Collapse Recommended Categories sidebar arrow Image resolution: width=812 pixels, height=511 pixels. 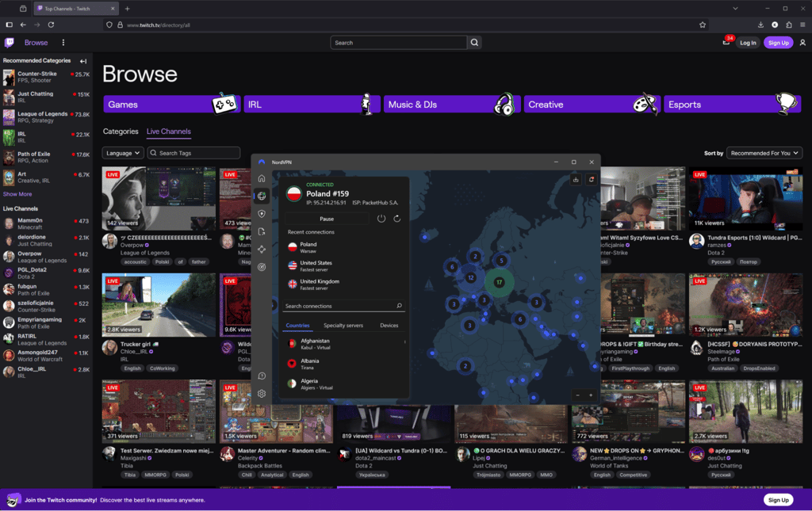point(83,61)
